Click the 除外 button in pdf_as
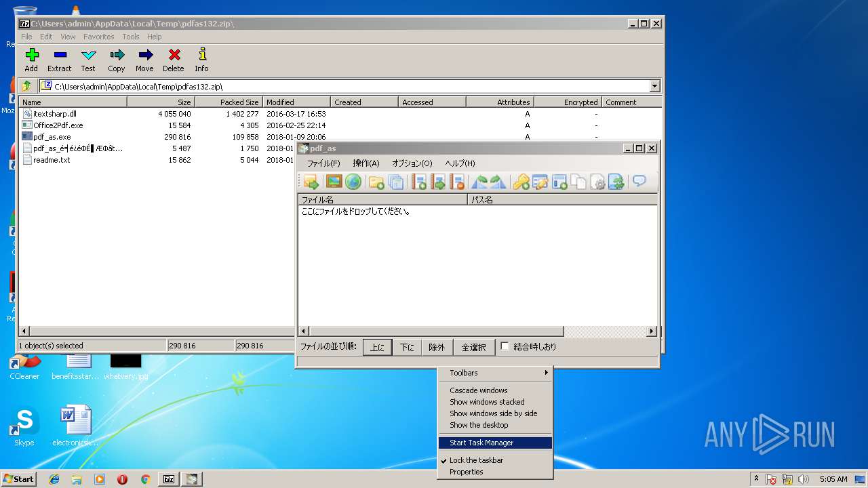Viewport: 868px width, 488px height. 437,347
